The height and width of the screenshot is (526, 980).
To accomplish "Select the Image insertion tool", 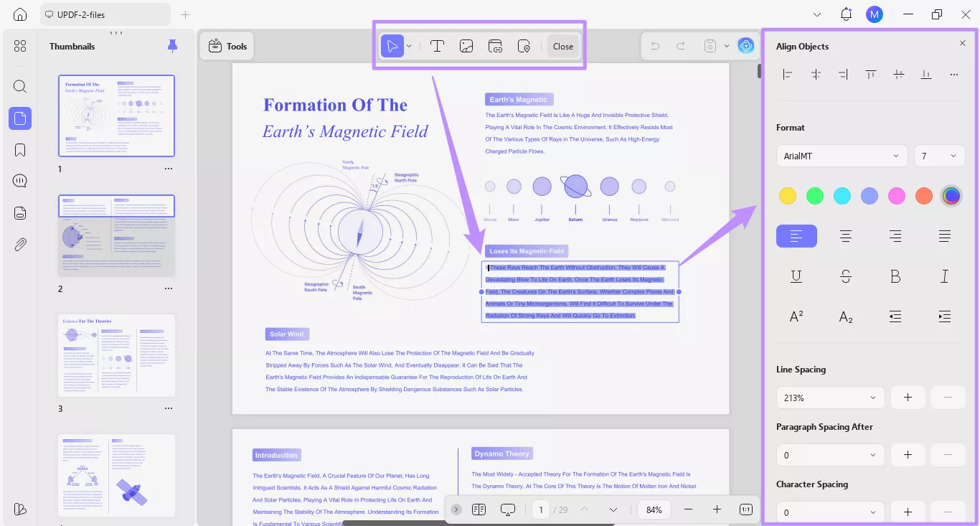I will pyautogui.click(x=466, y=45).
